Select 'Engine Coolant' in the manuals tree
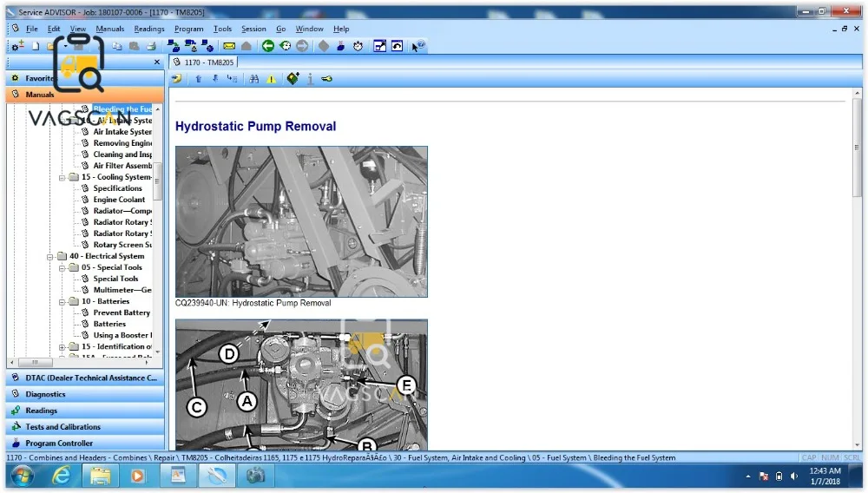This screenshot has width=868, height=493. pos(119,200)
